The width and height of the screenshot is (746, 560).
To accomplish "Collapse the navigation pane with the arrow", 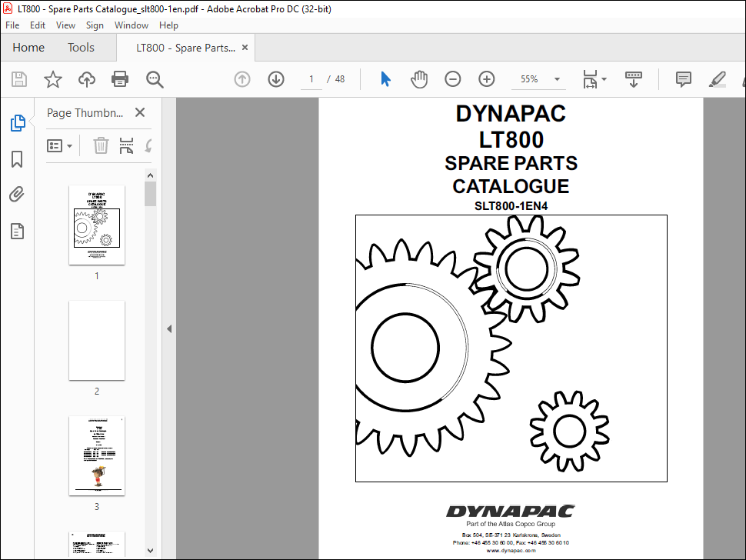I will point(169,328).
